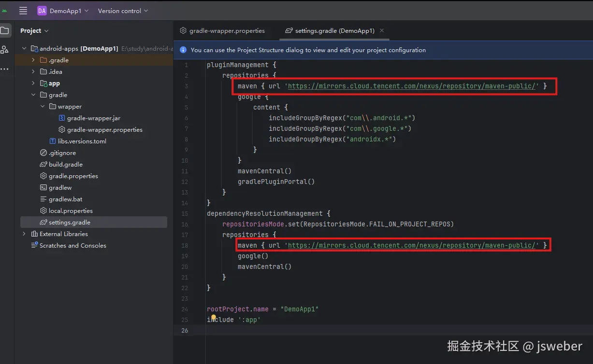Switch to gradle-wrapper.properties editor tab

[222, 30]
